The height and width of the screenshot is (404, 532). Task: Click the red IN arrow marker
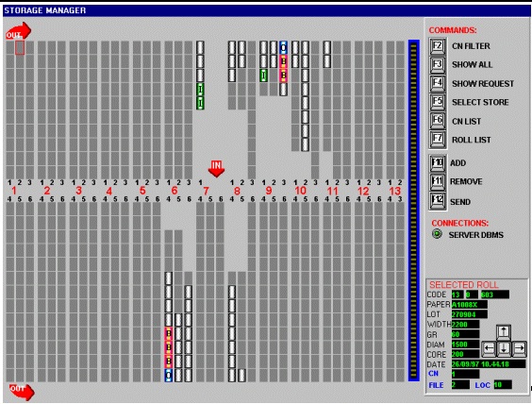(x=216, y=169)
